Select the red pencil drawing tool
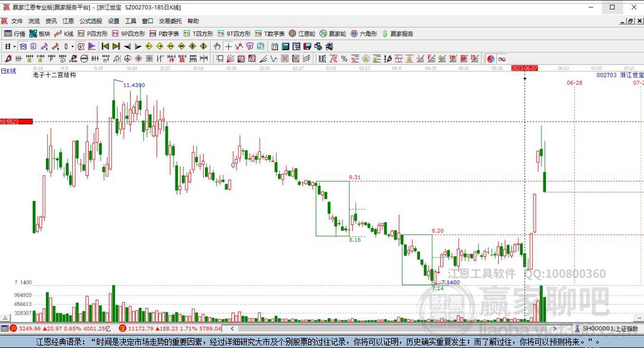The image size is (644, 348). pyautogui.click(x=8, y=58)
